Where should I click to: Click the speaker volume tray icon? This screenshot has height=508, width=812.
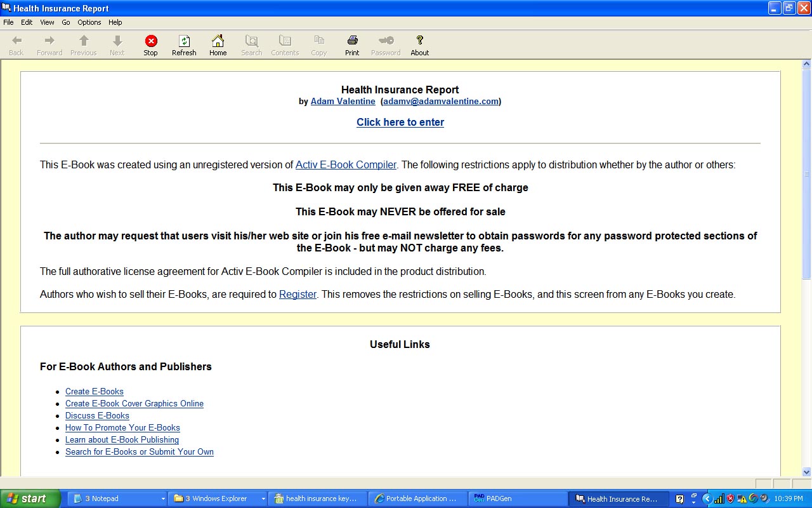(x=764, y=499)
